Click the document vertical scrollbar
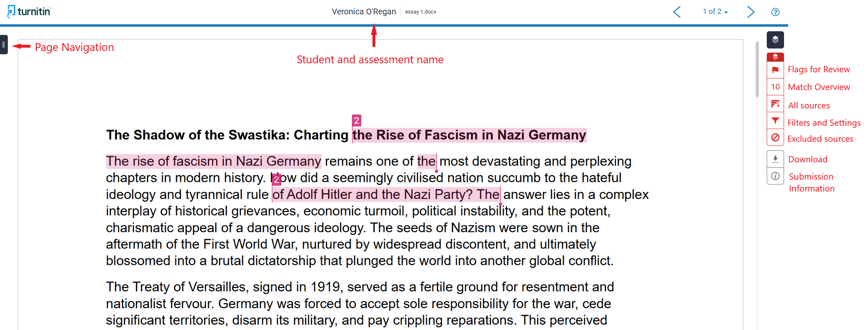 757,70
